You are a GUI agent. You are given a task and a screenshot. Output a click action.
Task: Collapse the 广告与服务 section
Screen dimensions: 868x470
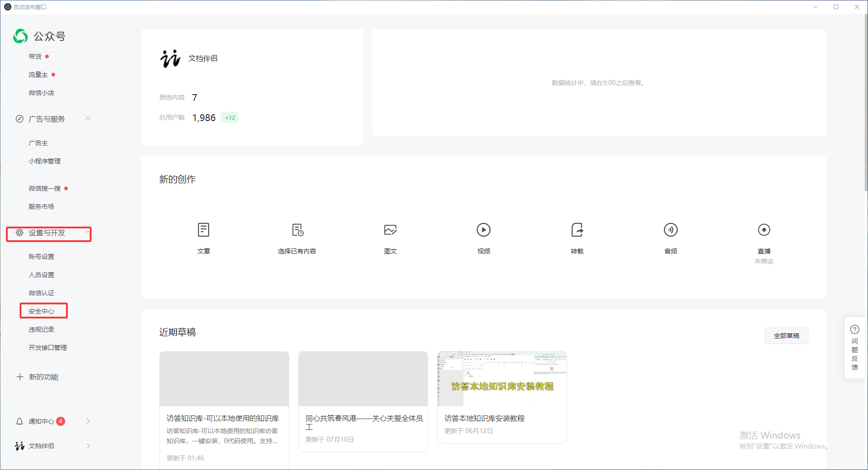(88, 119)
